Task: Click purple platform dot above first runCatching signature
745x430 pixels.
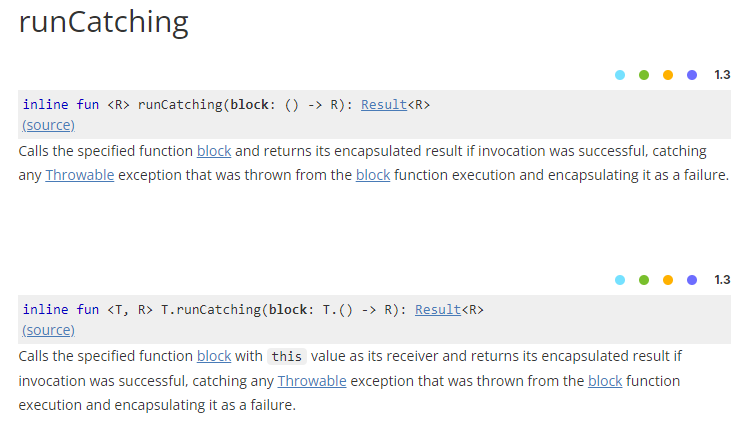Action: point(692,75)
